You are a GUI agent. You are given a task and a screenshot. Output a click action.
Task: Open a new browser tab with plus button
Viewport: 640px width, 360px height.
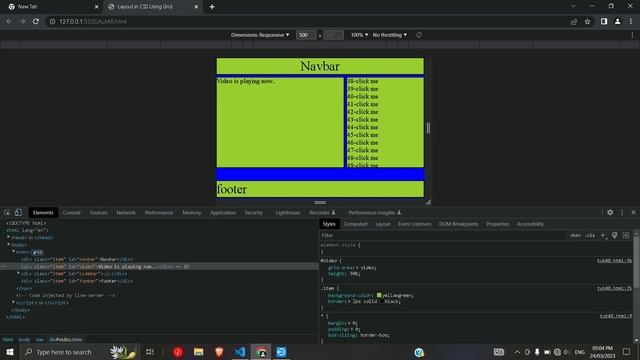click(x=212, y=7)
